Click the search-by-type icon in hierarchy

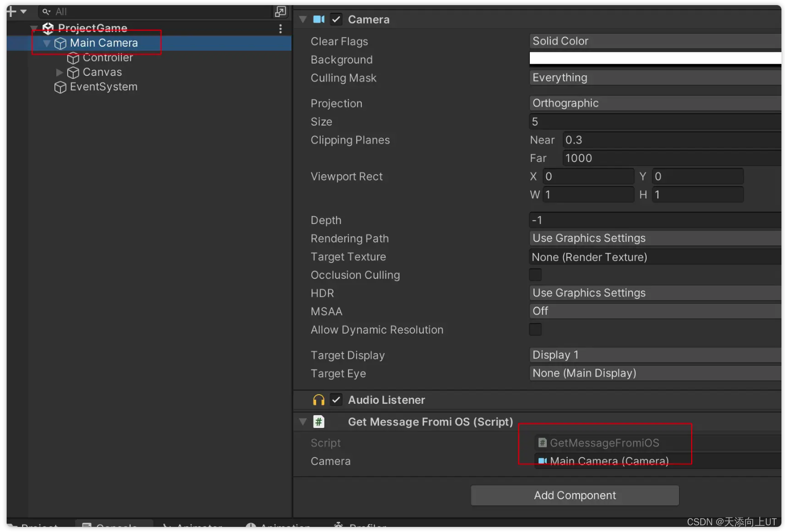coord(280,11)
